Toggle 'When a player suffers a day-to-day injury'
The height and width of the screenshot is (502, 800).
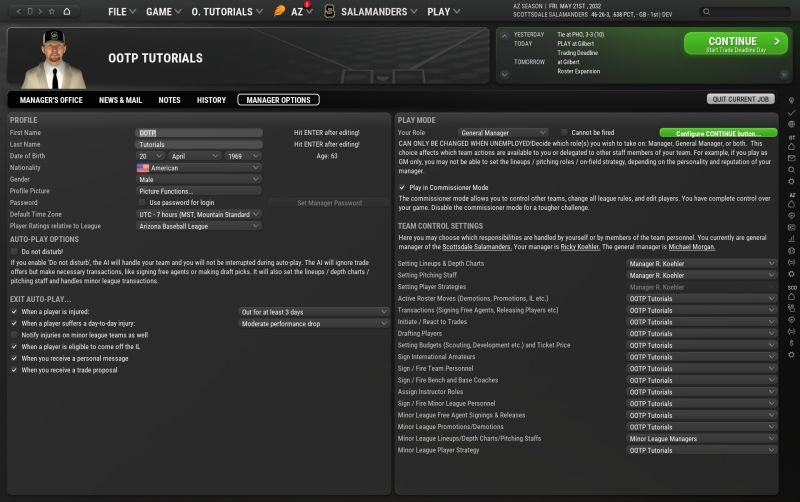pos(14,323)
